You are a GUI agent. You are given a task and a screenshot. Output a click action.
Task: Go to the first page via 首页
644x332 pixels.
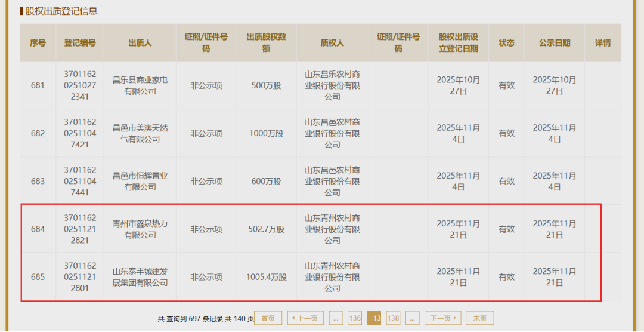click(268, 318)
